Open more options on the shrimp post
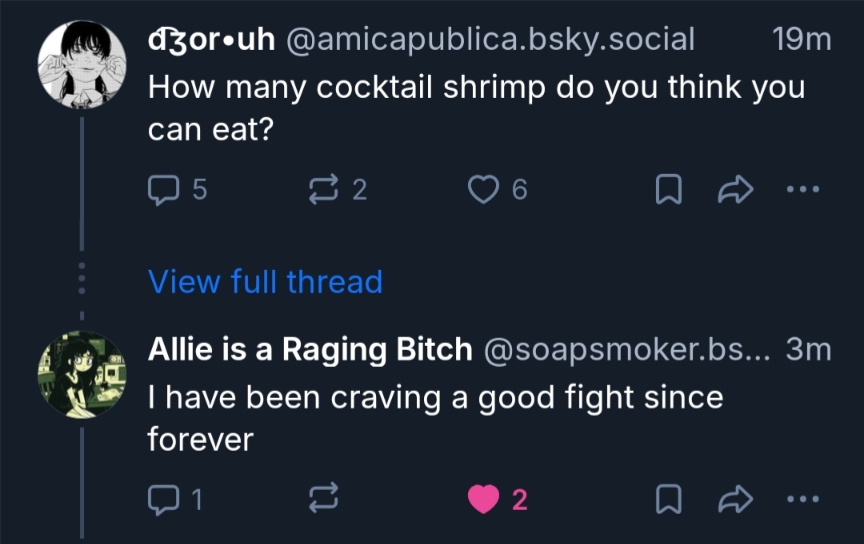 pos(802,190)
